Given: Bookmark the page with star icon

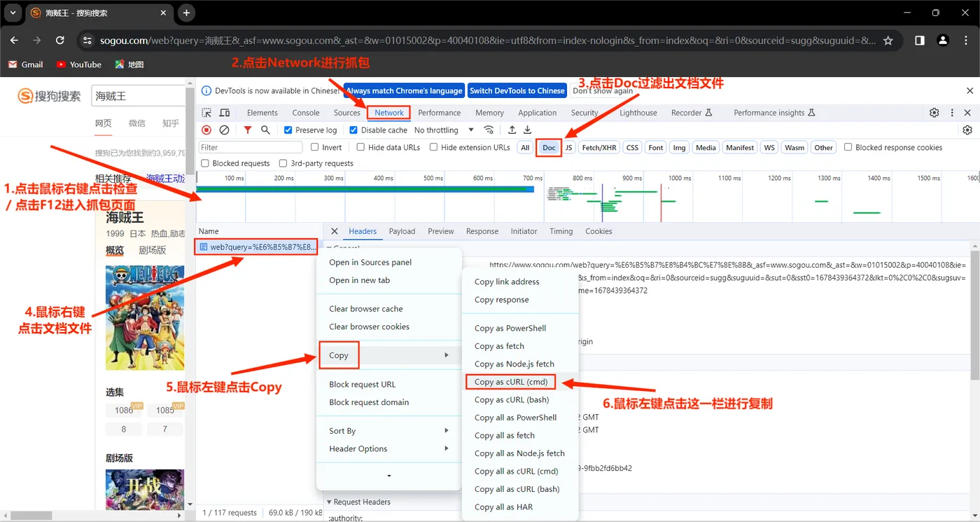Looking at the screenshot, I should [x=888, y=41].
